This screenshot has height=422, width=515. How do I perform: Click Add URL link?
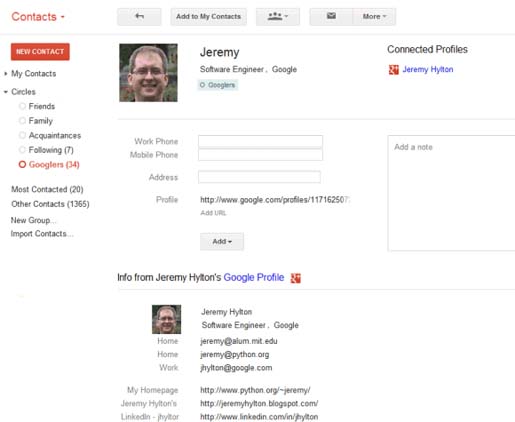[x=213, y=213]
